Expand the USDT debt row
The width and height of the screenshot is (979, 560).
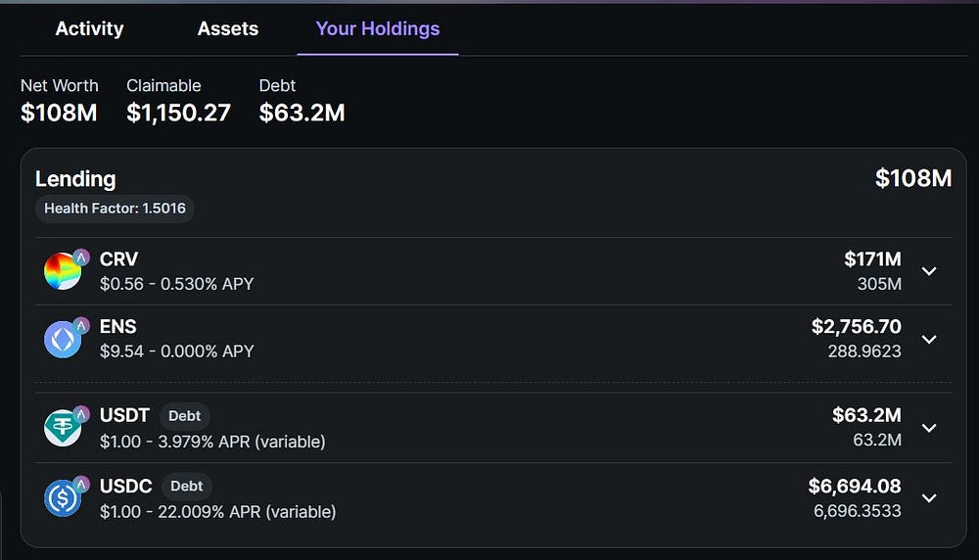[x=929, y=428]
